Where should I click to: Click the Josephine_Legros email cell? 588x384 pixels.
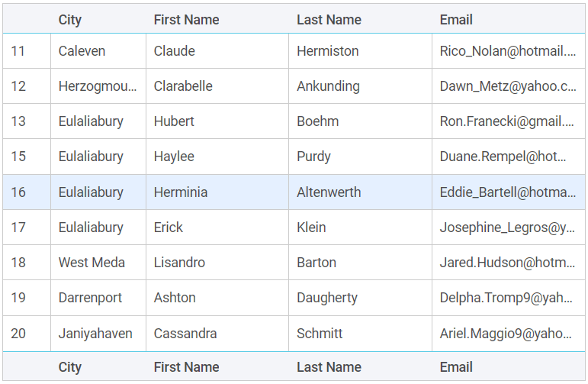(507, 227)
